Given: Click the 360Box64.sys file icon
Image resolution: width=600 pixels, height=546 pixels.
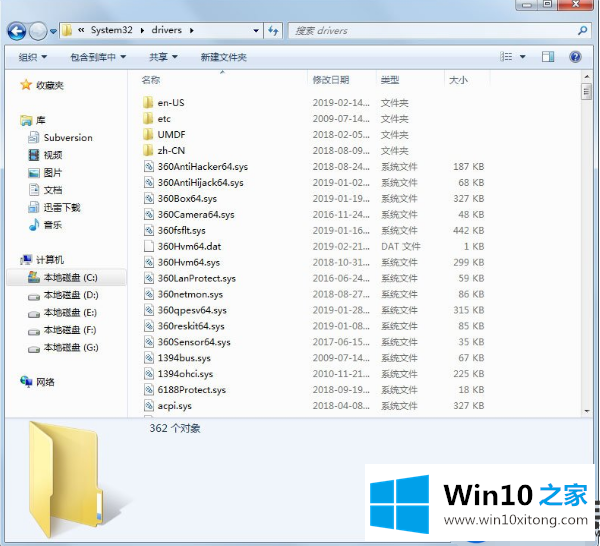Looking at the screenshot, I should point(148,198).
